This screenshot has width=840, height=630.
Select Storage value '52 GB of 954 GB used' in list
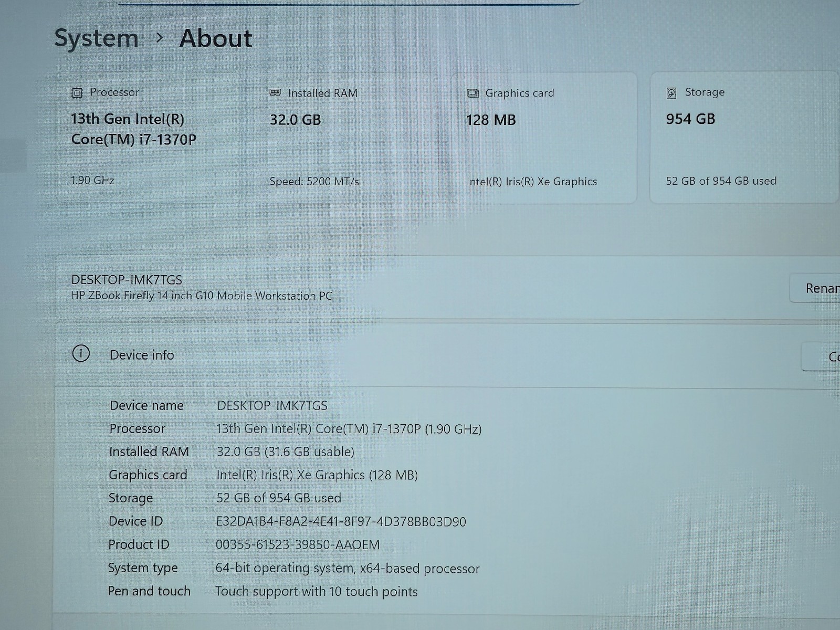point(279,498)
